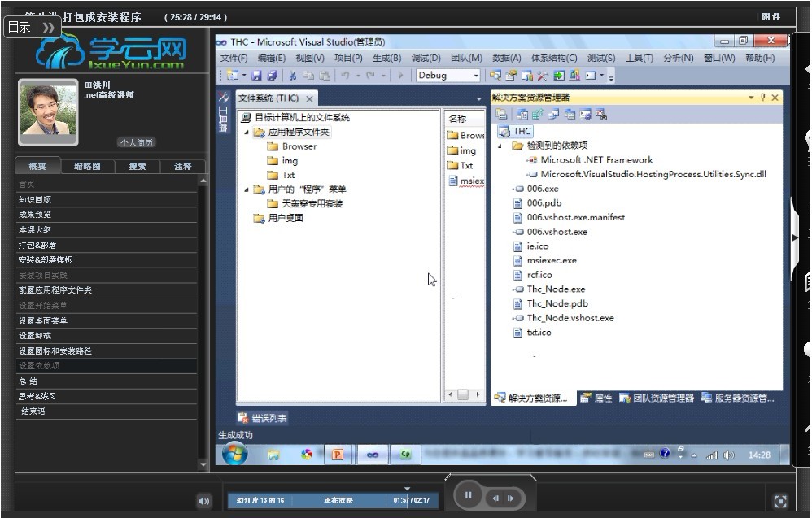
Task: Open the 属性 panel tab
Action: (596, 398)
